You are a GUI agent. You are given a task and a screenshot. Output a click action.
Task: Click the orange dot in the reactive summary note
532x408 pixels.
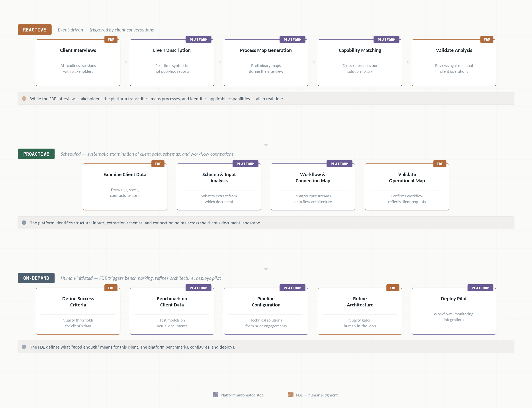point(24,98)
